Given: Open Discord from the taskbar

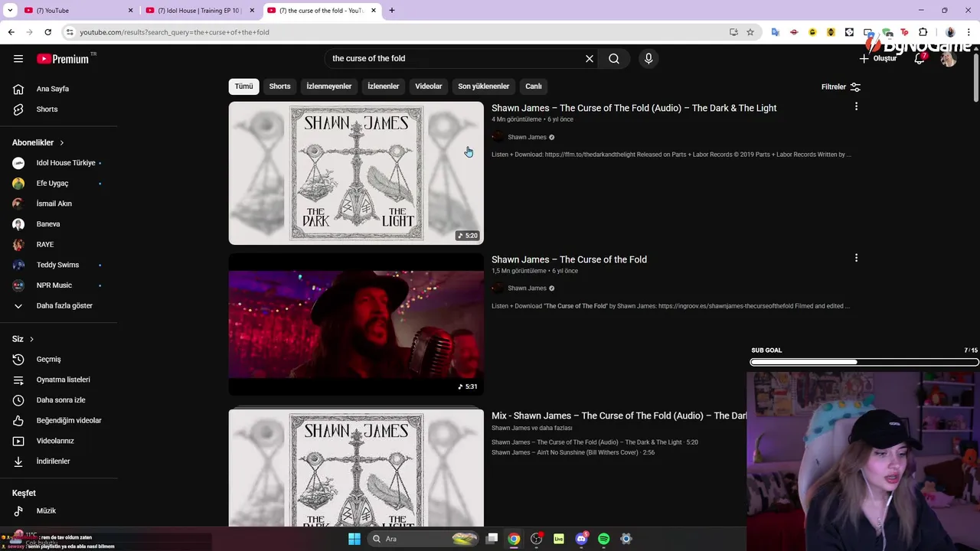Looking at the screenshot, I should pyautogui.click(x=581, y=539).
